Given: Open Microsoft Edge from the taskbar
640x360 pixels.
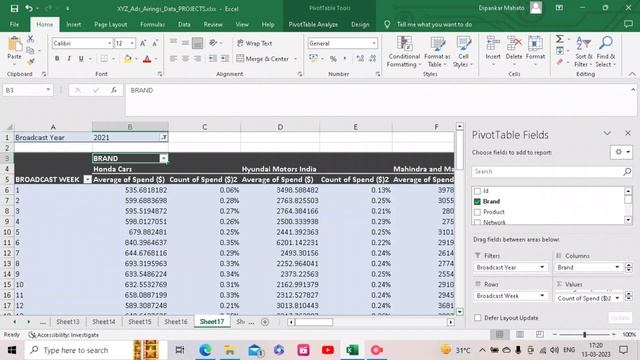Looking at the screenshot, I should click(205, 350).
